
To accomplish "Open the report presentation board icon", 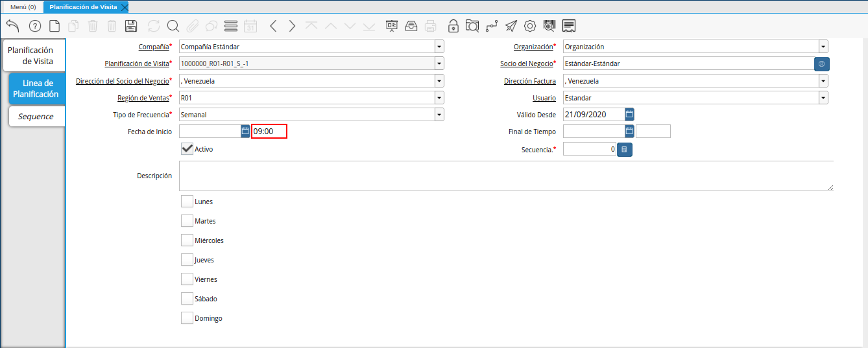I will click(392, 26).
